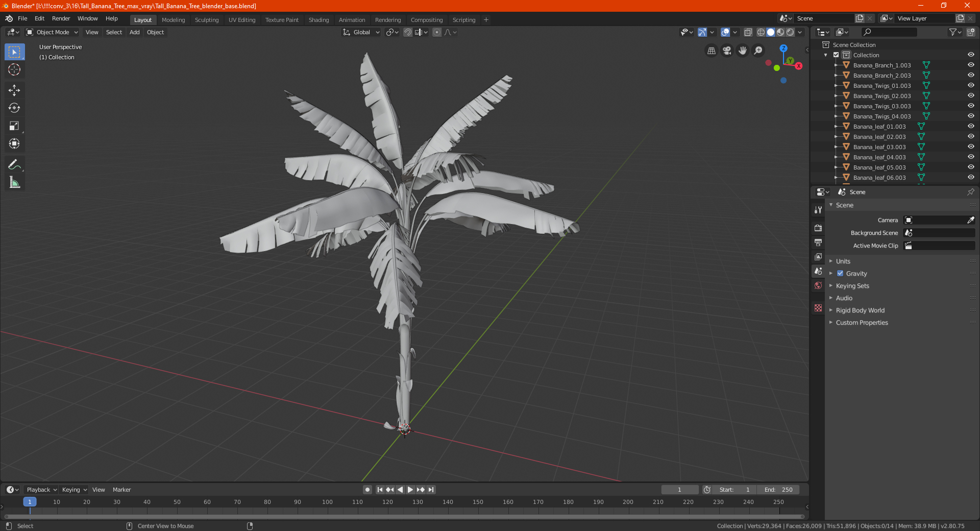Open the Render menu
This screenshot has width=980, height=531.
61,18
